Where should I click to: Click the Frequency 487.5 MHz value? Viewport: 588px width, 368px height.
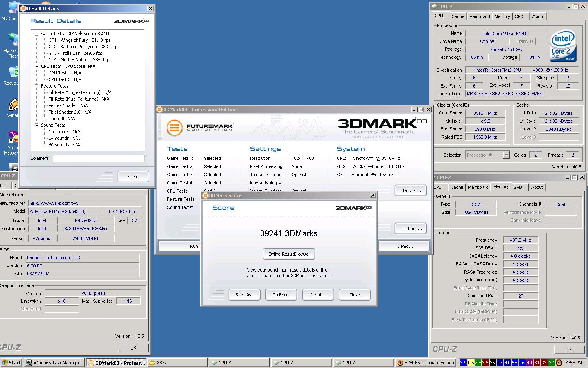[x=521, y=240]
